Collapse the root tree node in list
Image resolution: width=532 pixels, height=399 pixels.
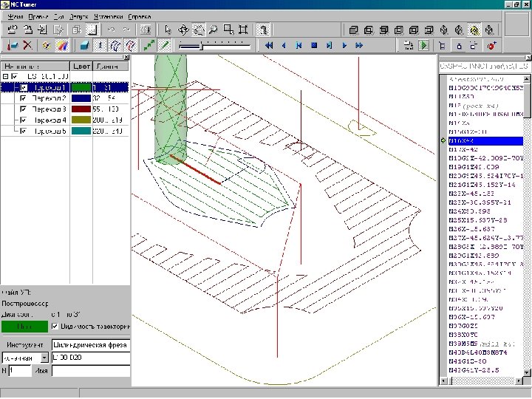pos(6,76)
